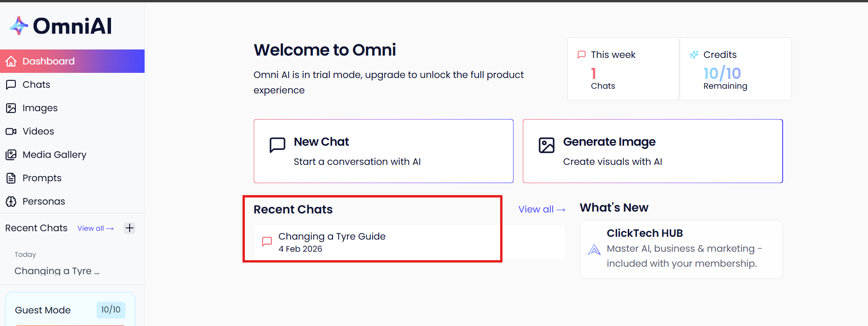The image size is (868, 326).
Task: Click the Dashboard home icon
Action: [11, 61]
